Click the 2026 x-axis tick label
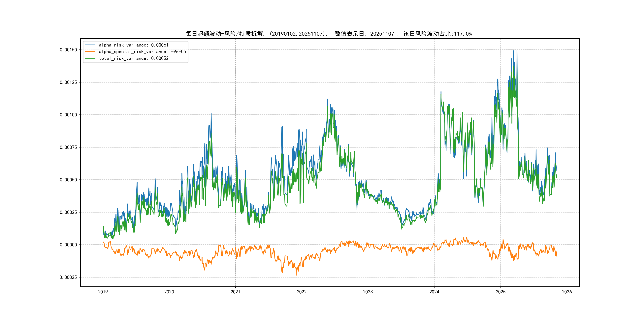 click(x=567, y=292)
